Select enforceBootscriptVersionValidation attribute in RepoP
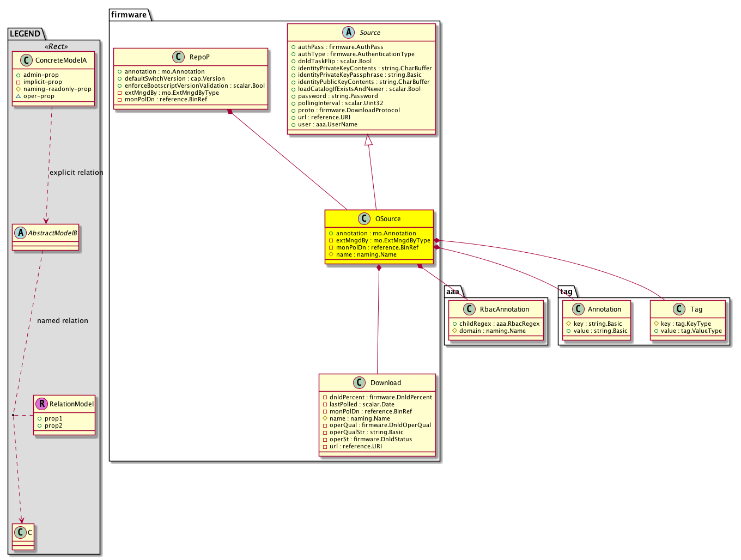This screenshot has height=560, width=741. (x=195, y=86)
